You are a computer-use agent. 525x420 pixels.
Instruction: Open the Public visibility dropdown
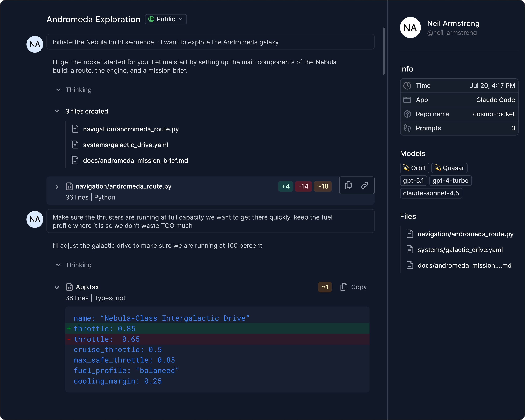[x=166, y=19]
